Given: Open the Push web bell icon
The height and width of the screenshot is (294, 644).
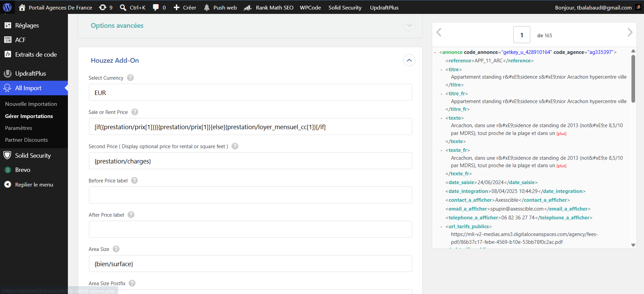Looking at the screenshot, I should [x=207, y=7].
